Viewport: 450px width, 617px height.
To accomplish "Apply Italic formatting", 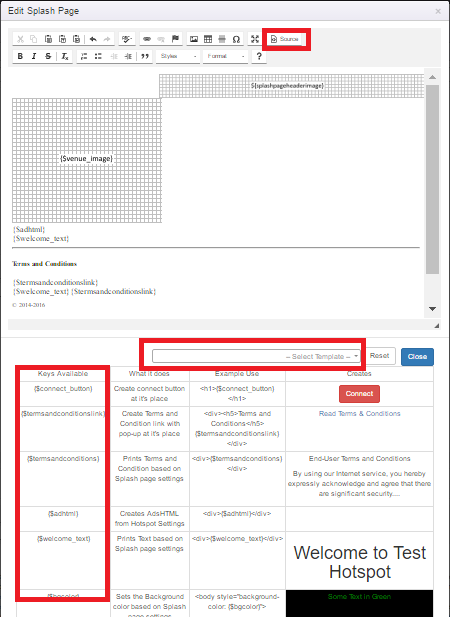I will pos(34,56).
